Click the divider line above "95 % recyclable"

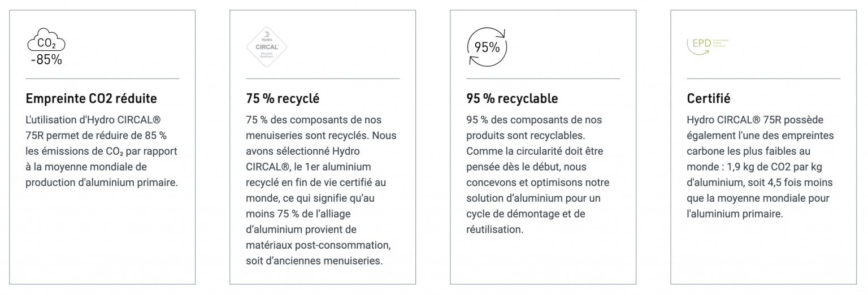click(543, 79)
